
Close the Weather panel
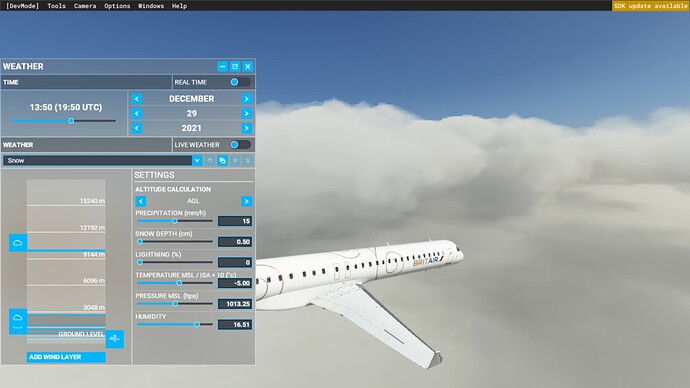point(248,66)
